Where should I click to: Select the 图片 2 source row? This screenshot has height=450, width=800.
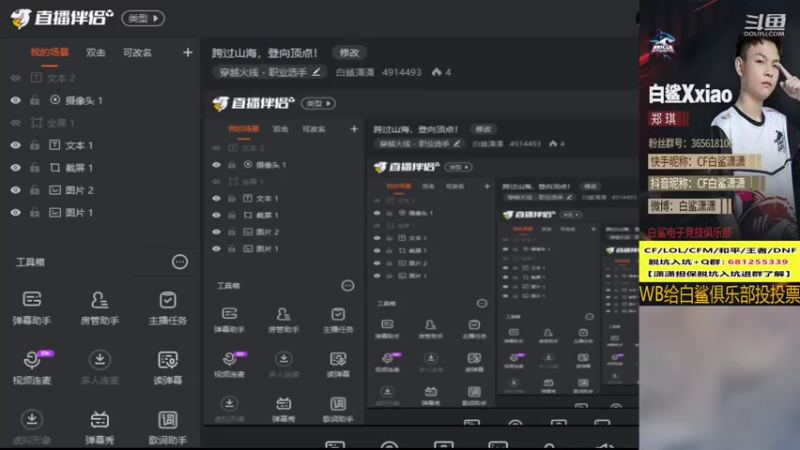100,190
